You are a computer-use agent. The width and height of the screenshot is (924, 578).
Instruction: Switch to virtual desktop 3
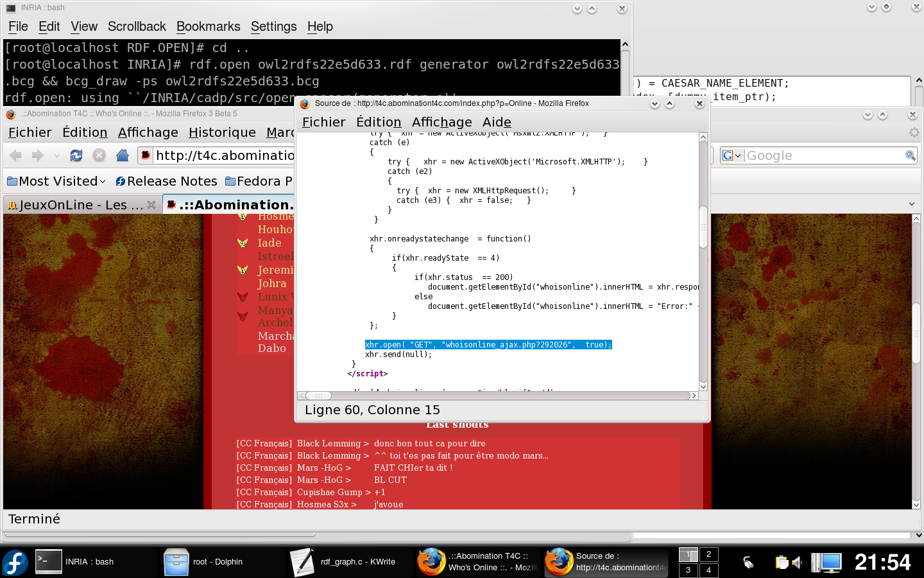[x=689, y=570]
